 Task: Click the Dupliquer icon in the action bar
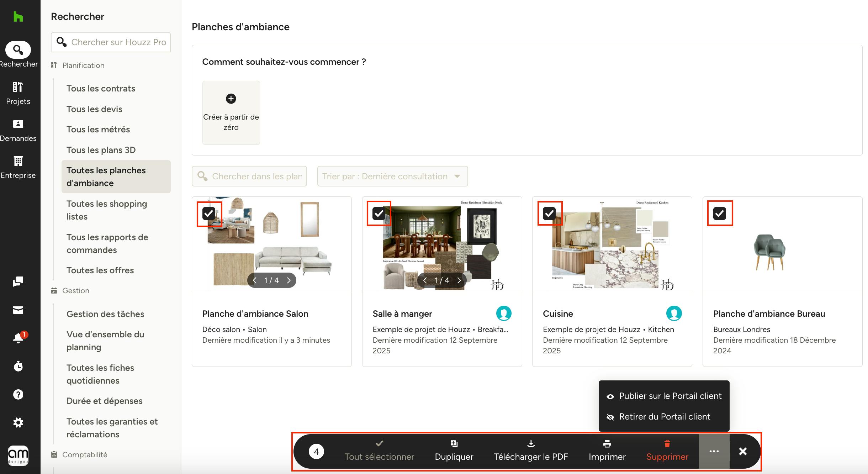pyautogui.click(x=454, y=443)
